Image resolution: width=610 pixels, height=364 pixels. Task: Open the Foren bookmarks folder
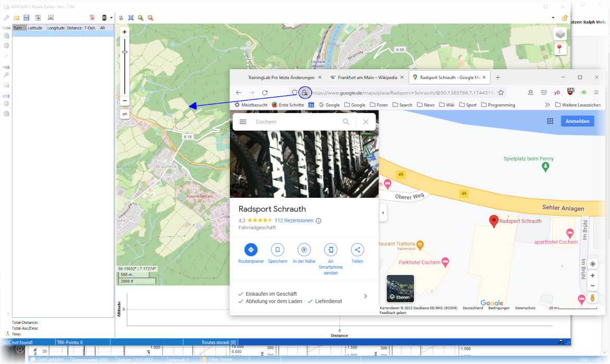pos(379,105)
